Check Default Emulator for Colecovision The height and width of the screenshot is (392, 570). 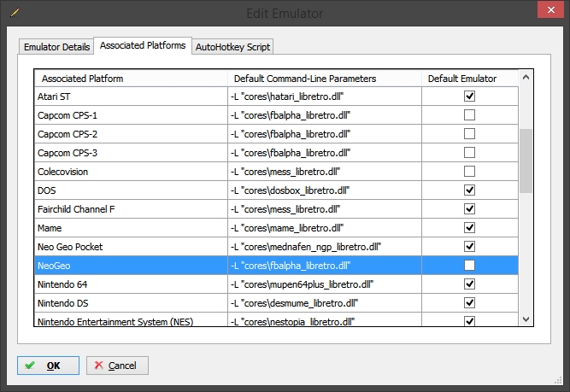click(469, 171)
